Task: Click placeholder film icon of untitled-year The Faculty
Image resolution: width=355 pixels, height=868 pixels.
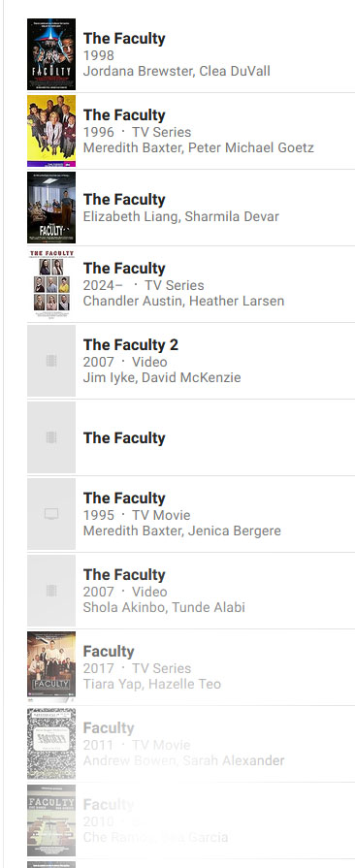Action: click(51, 437)
